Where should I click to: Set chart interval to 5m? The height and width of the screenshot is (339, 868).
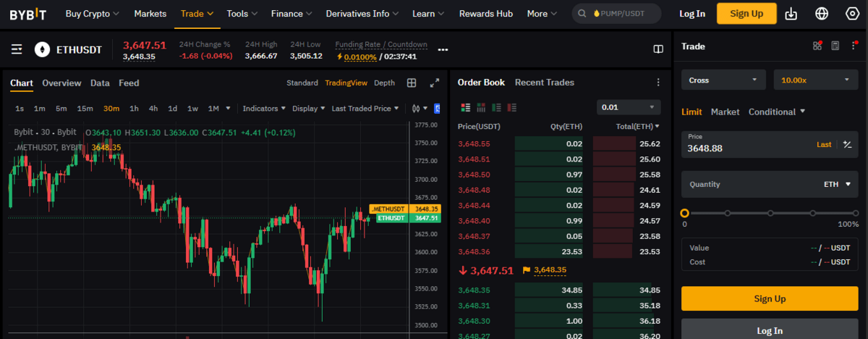click(x=61, y=109)
